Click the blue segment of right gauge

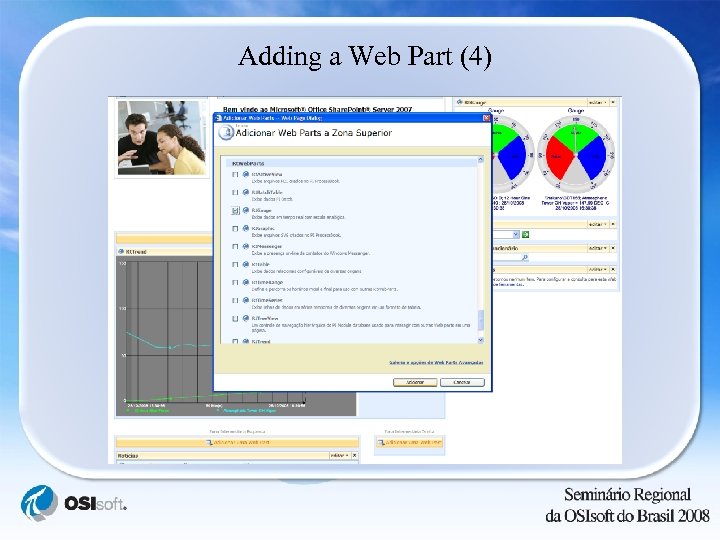click(x=592, y=158)
